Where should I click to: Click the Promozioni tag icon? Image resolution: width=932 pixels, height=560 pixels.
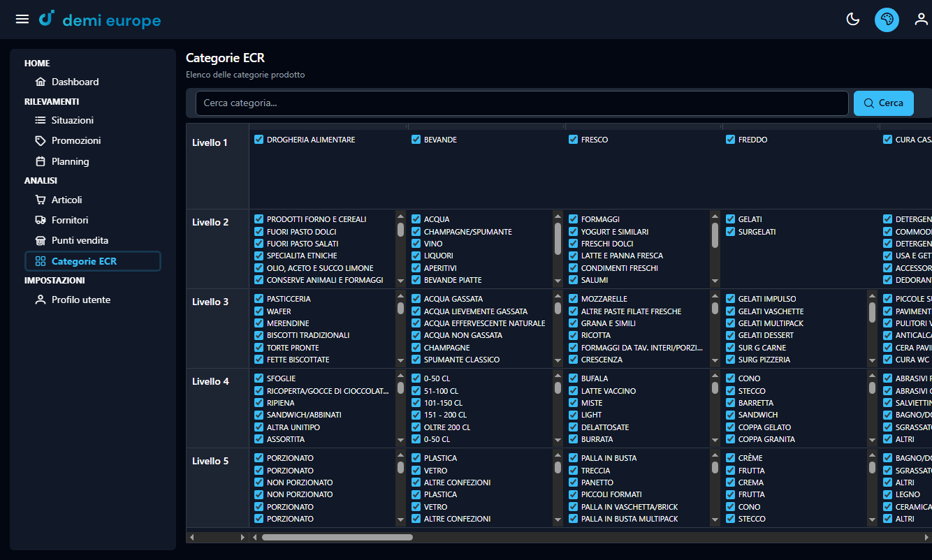click(x=41, y=140)
